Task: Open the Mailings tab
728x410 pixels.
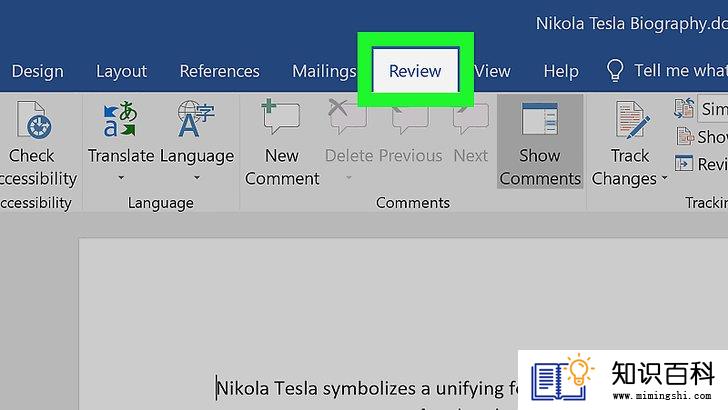Action: (324, 71)
